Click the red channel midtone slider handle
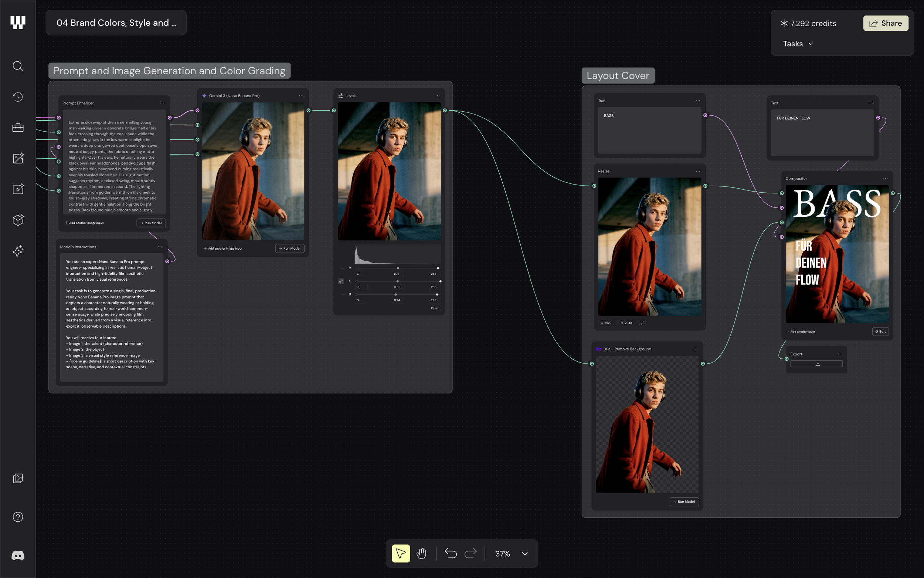The image size is (924, 578). 398,268
